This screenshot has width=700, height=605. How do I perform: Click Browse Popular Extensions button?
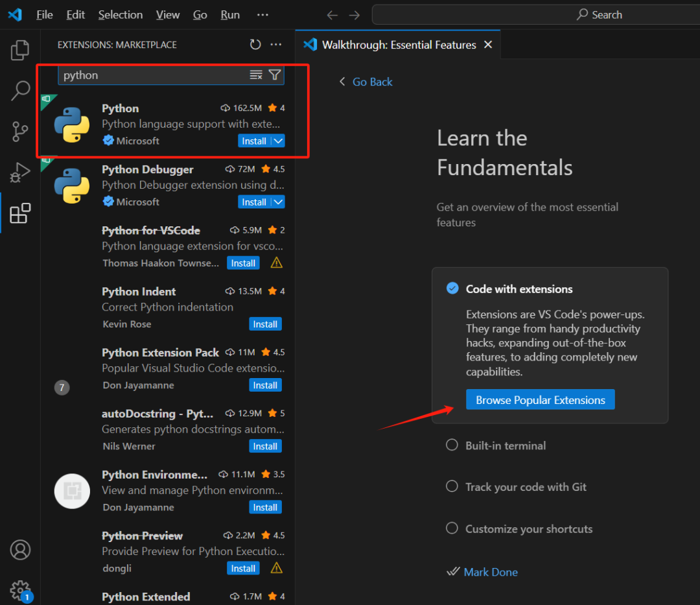click(x=540, y=399)
